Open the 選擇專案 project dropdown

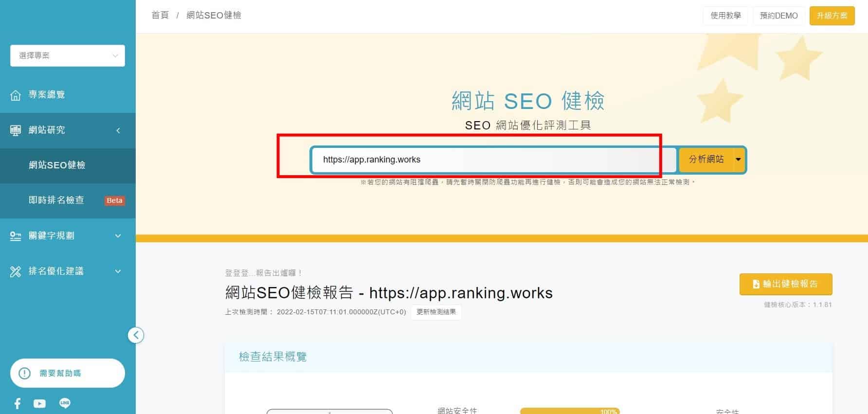(68, 55)
